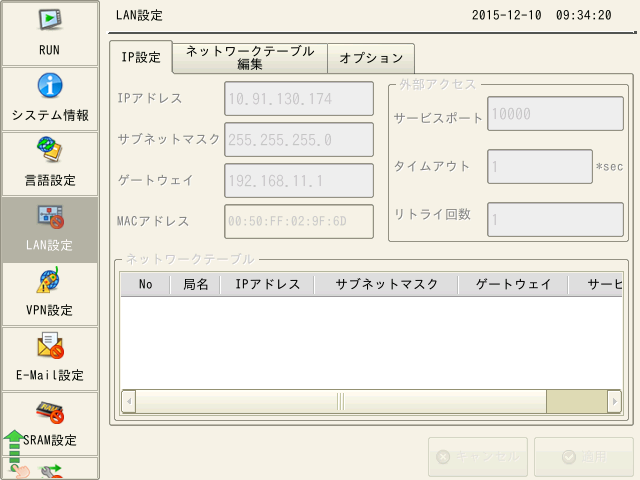Viewport: 640px width, 480px height.
Task: Switch to the オプション tab
Action: pyautogui.click(x=371, y=59)
